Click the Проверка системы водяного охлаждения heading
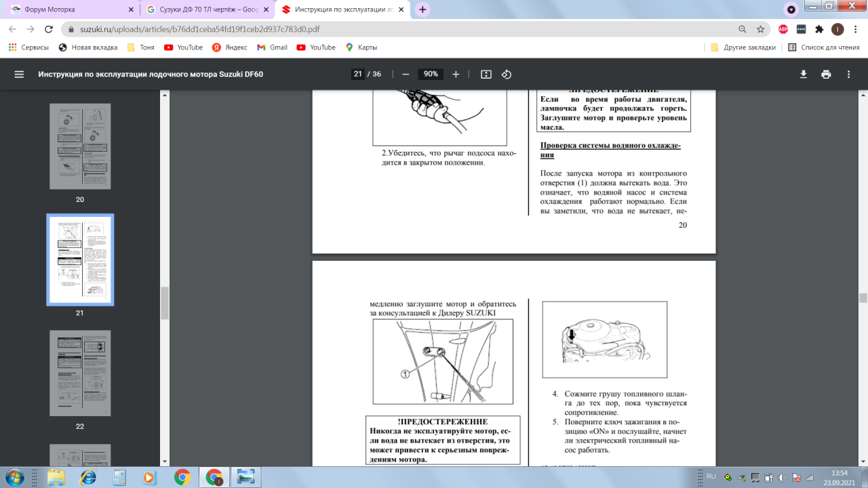Image resolution: width=868 pixels, height=488 pixels. pyautogui.click(x=610, y=150)
